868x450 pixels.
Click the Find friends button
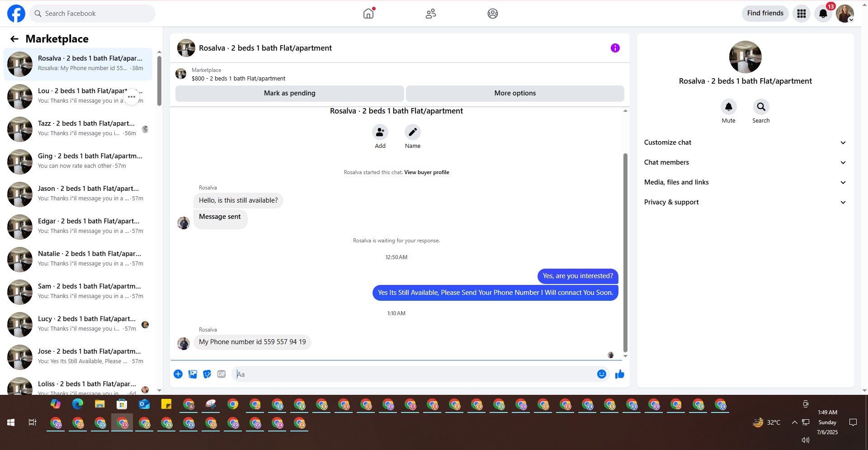pos(765,13)
